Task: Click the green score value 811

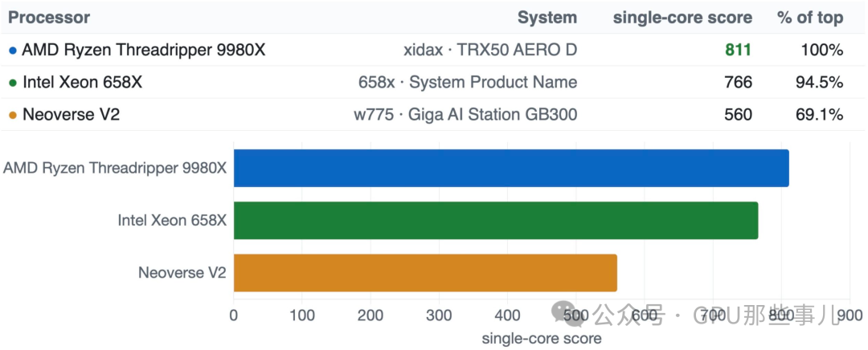Action: [738, 51]
